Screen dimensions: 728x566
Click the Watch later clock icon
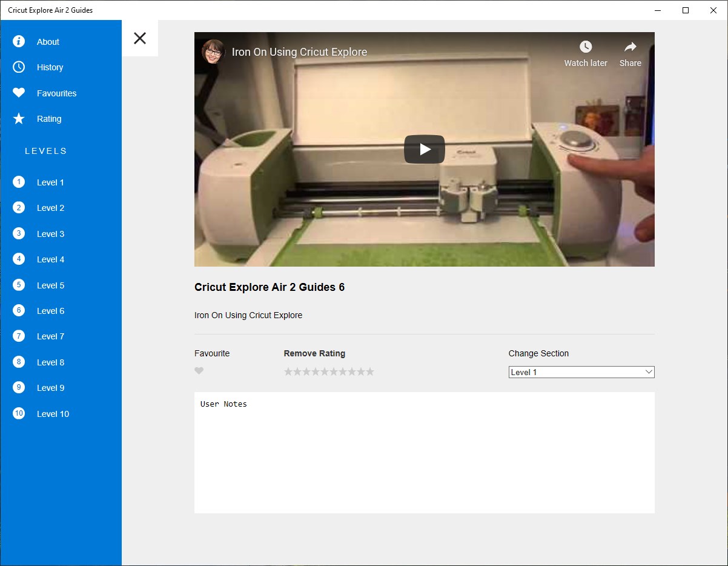click(x=586, y=47)
